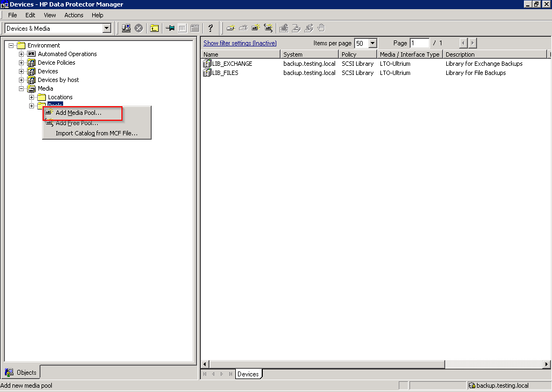Choose Add Media Pool from context menu
The image size is (552, 392).
[x=78, y=113]
